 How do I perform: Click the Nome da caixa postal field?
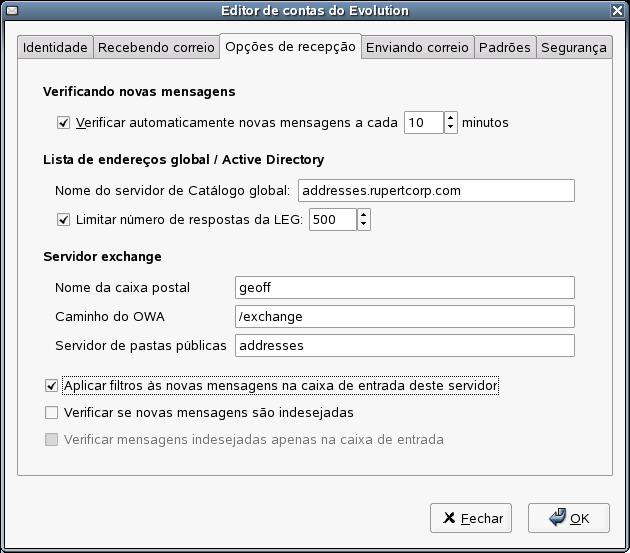pyautogui.click(x=405, y=287)
